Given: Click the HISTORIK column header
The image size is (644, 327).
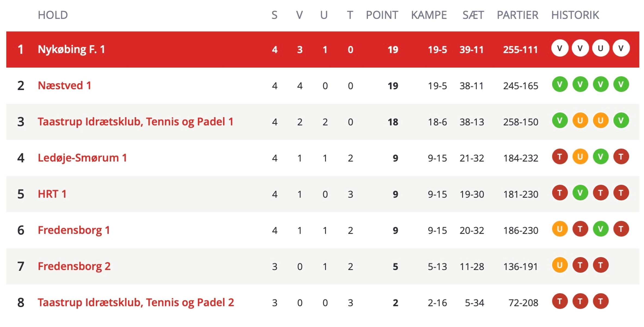Looking at the screenshot, I should [x=575, y=15].
